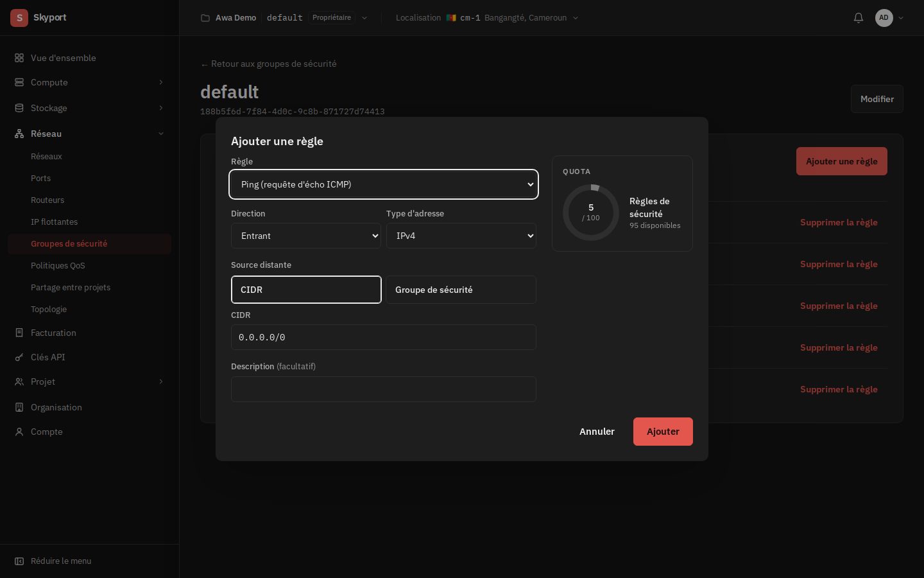Click the Clés API key icon
924x578 pixels.
pyautogui.click(x=19, y=357)
